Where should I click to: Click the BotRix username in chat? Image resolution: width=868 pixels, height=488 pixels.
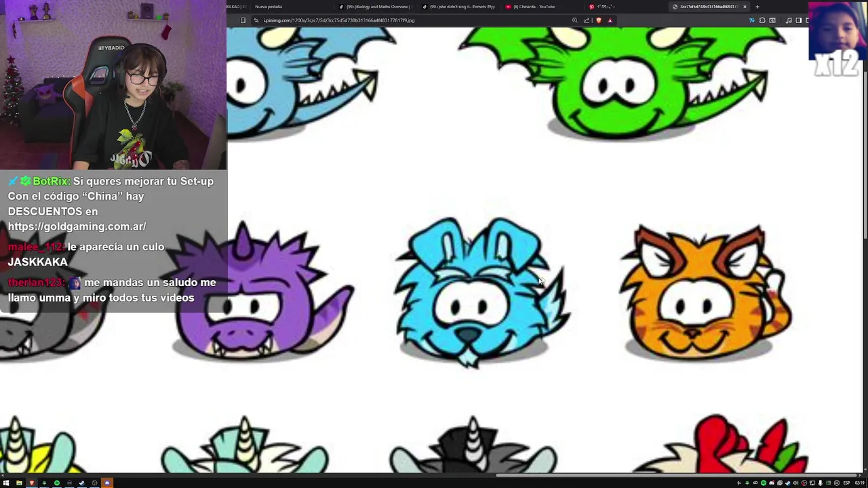point(51,181)
